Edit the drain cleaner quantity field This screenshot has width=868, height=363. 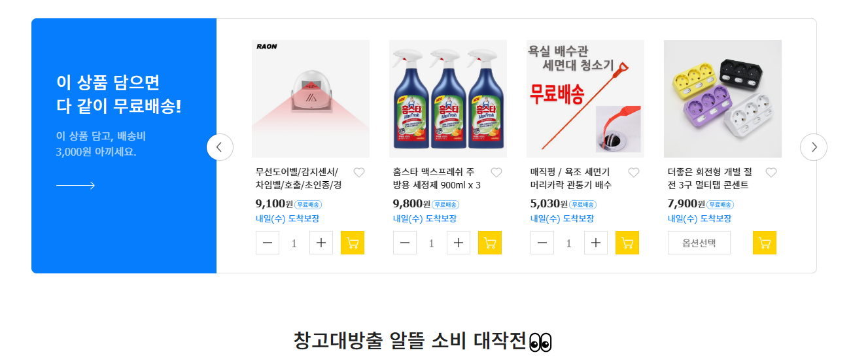pos(568,243)
